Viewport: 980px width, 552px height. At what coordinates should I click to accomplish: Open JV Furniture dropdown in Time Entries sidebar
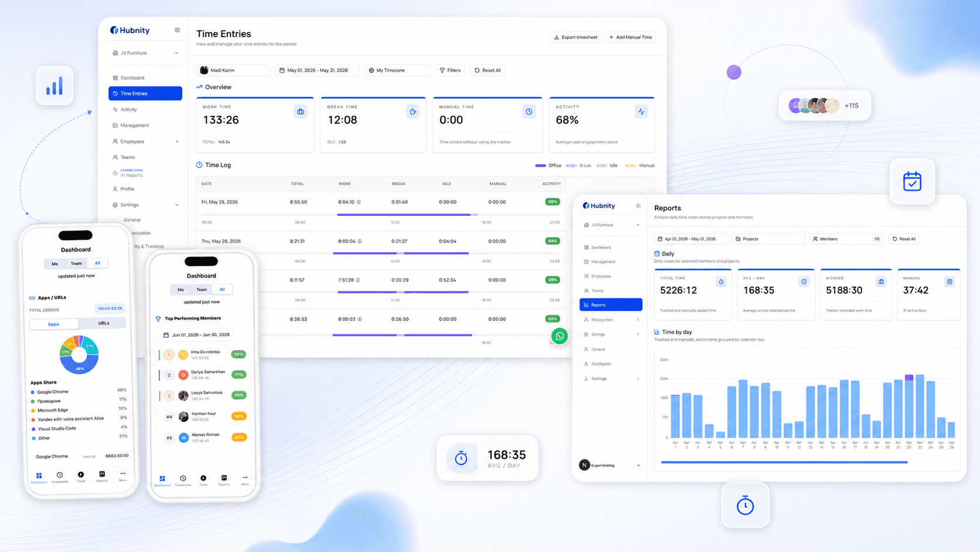click(x=145, y=53)
